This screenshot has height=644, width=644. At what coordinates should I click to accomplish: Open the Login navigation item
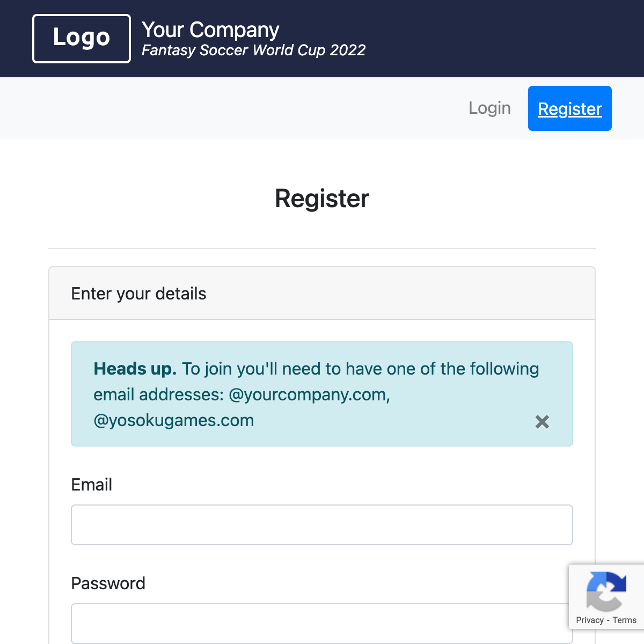(x=489, y=108)
